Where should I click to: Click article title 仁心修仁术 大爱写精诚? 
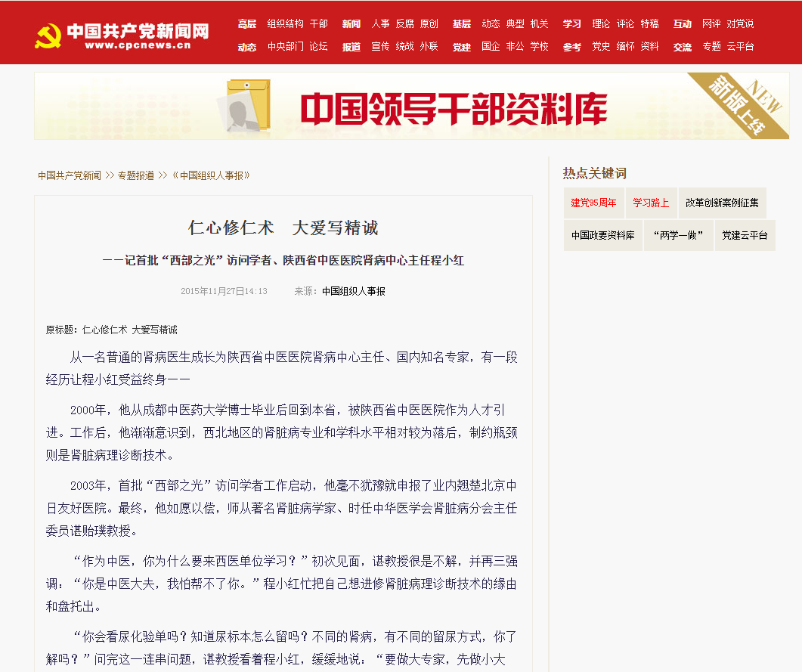[x=283, y=228]
